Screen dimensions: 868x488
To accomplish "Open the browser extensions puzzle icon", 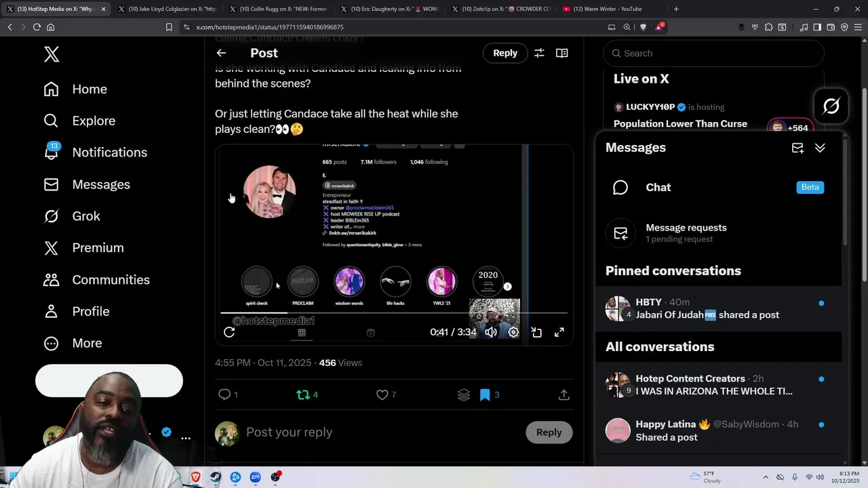I will pyautogui.click(x=768, y=27).
